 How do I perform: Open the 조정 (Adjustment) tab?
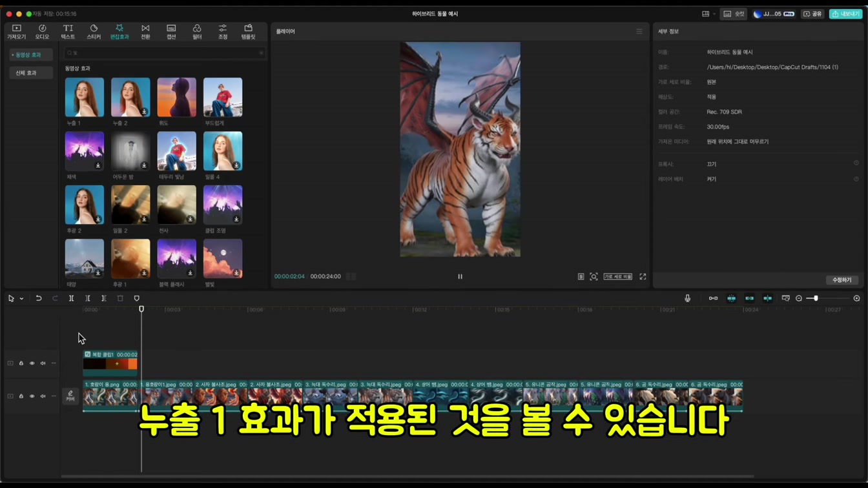(x=223, y=32)
